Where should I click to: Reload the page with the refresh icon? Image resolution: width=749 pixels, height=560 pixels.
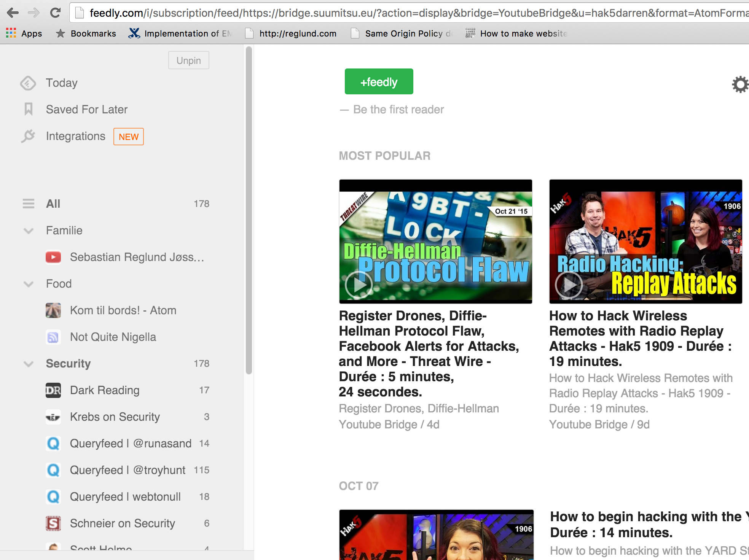point(56,13)
